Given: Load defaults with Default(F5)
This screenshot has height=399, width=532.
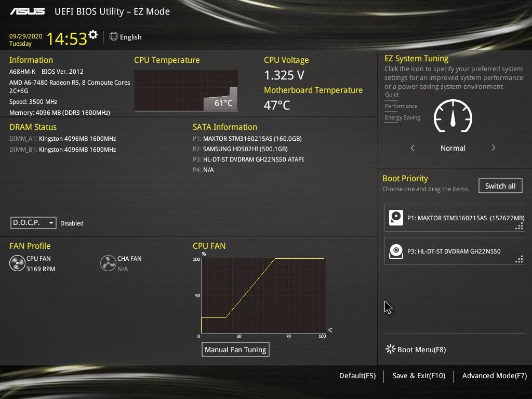Looking at the screenshot, I should tap(357, 376).
